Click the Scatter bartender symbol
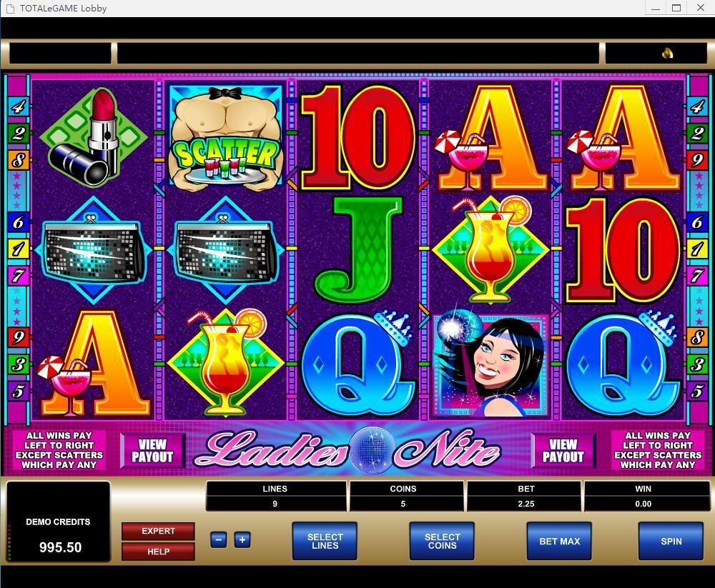Screen dimensions: 715x588 226,136
